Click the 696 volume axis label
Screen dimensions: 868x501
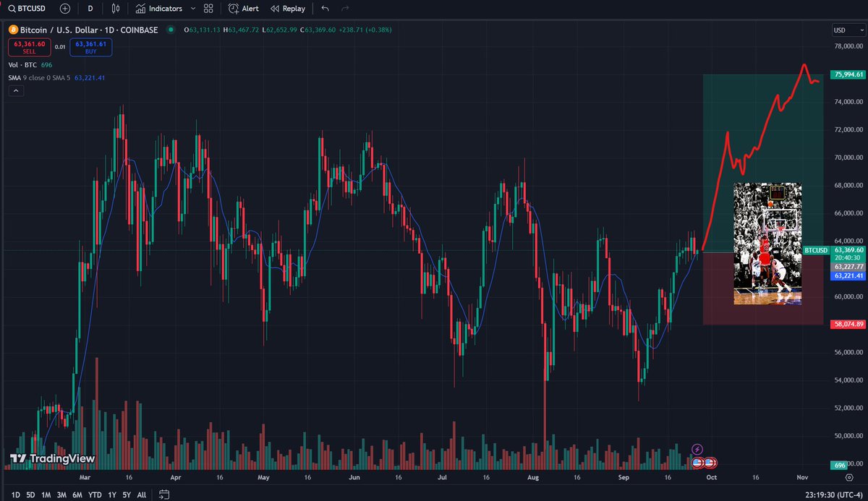841,465
